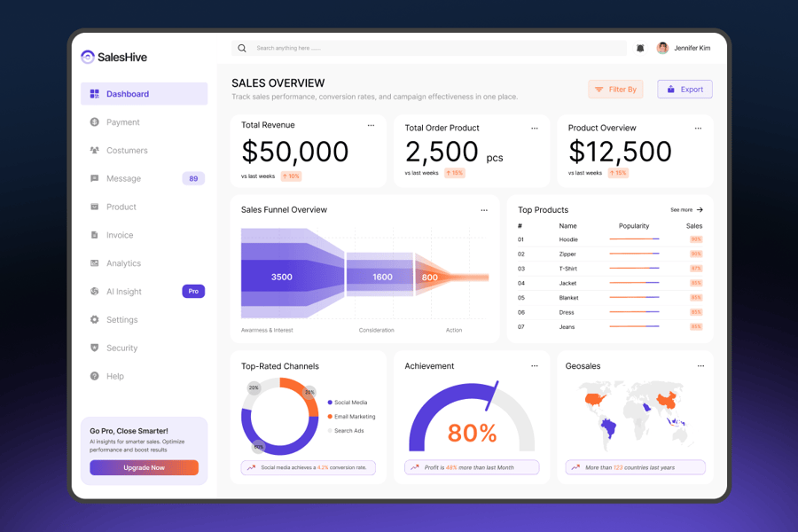Type in the Search anything field
This screenshot has height=532, width=798.
[434, 48]
